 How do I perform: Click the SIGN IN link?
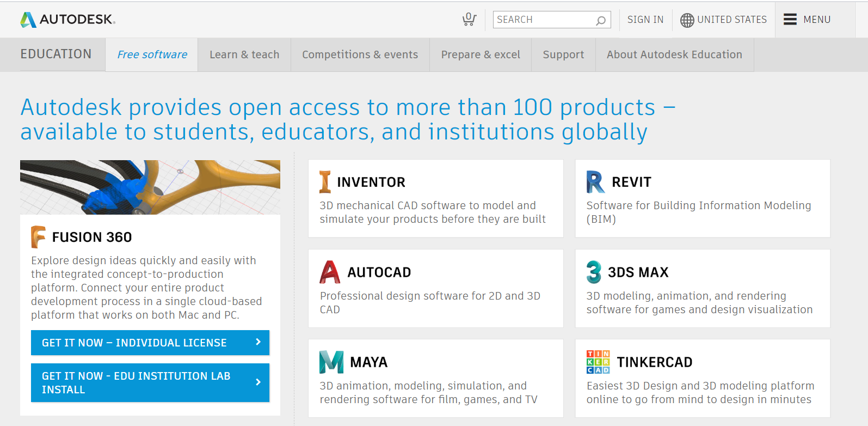pyautogui.click(x=645, y=20)
